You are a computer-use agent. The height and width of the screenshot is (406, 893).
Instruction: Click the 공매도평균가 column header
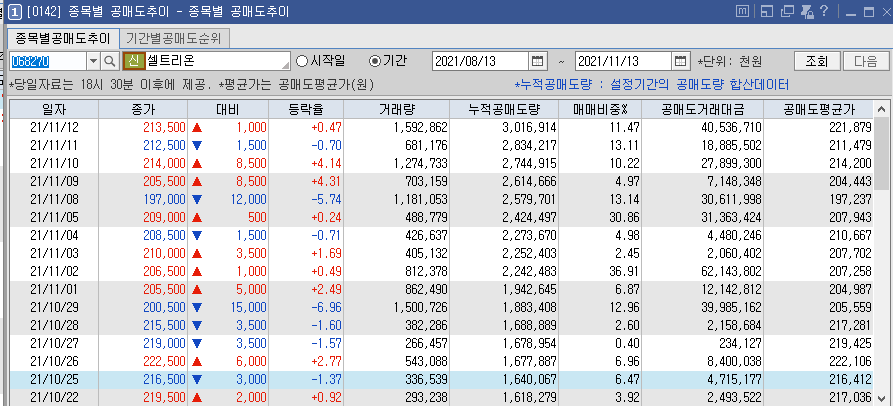(819, 109)
